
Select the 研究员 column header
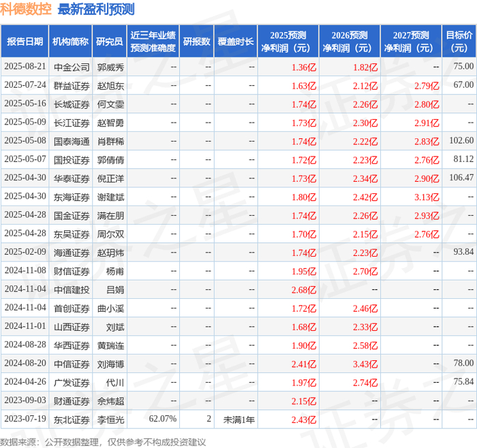110,42
